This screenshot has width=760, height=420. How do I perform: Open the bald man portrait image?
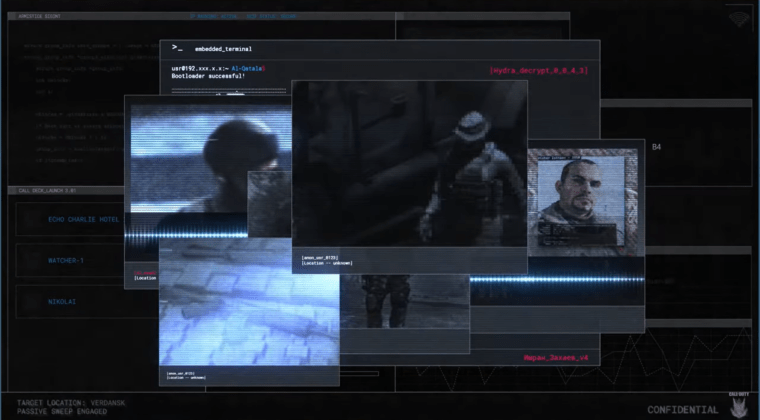click(x=583, y=202)
